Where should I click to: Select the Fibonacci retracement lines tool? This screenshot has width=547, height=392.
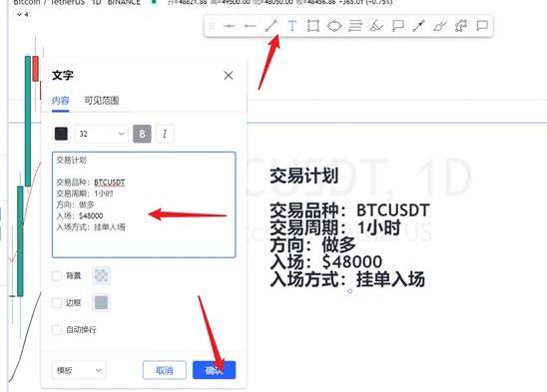click(x=355, y=26)
